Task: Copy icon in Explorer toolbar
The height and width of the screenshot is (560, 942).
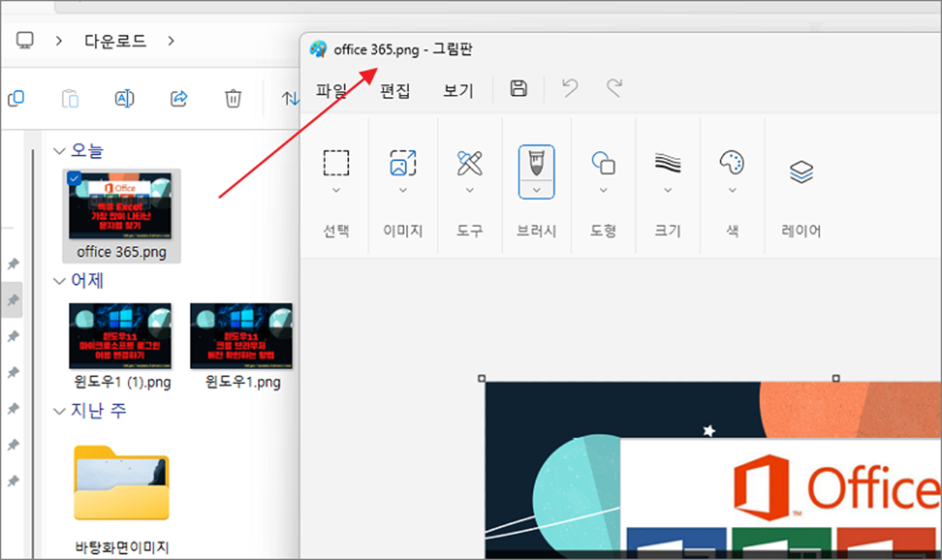Action: click(x=16, y=98)
